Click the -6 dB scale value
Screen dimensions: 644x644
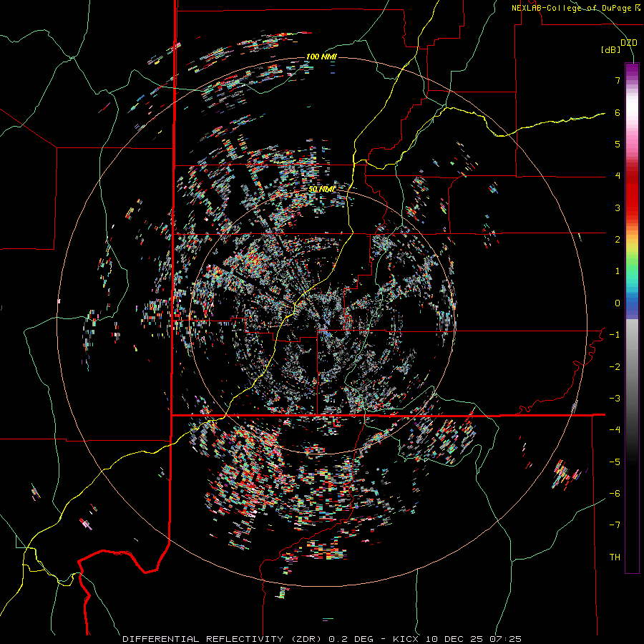pos(615,494)
